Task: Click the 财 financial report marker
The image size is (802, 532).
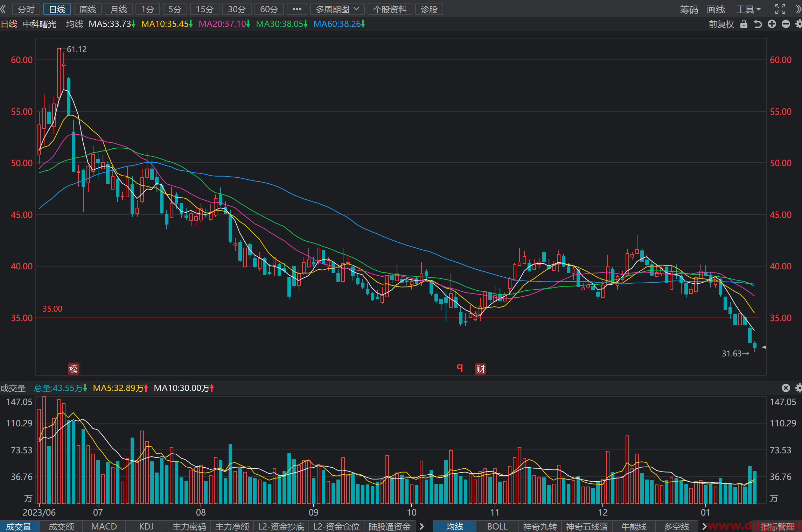Action: point(480,369)
